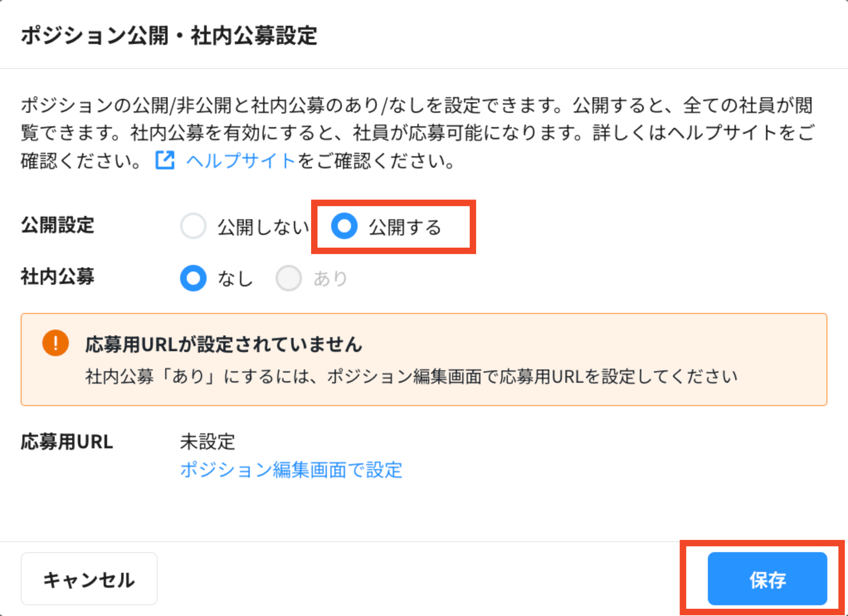848x616 pixels.
Task: Click the 公開する option label text
Action: pyautogui.click(x=405, y=227)
